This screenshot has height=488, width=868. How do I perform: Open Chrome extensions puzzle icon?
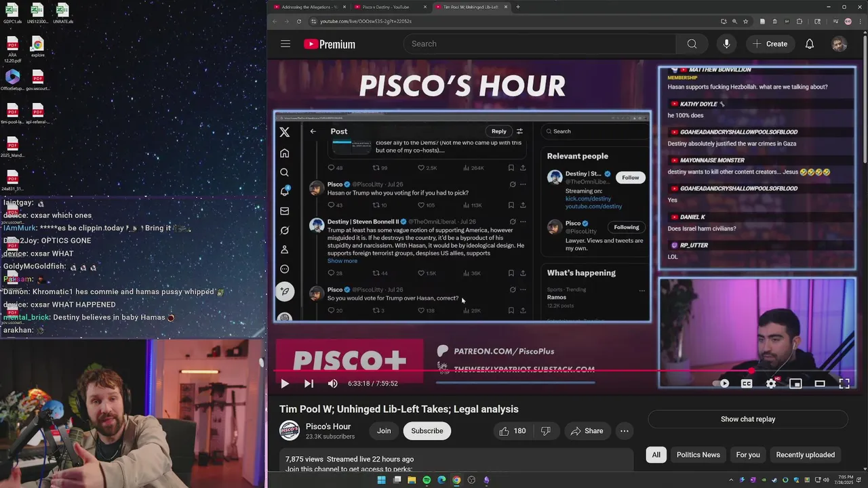(800, 21)
